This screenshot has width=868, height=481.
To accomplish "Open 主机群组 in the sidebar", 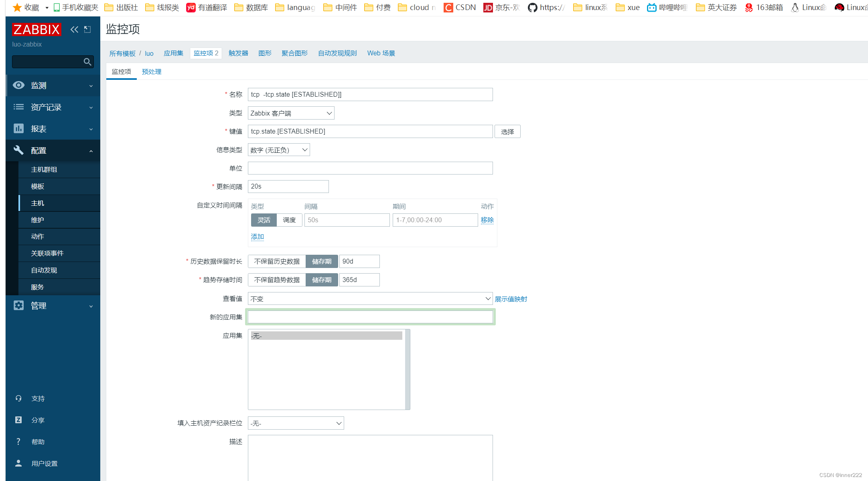I will point(59,169).
